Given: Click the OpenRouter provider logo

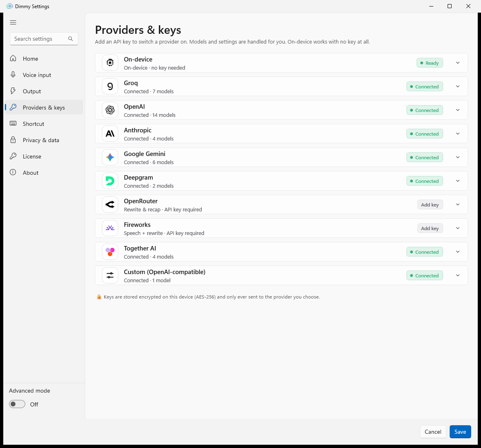Looking at the screenshot, I should [x=110, y=204].
